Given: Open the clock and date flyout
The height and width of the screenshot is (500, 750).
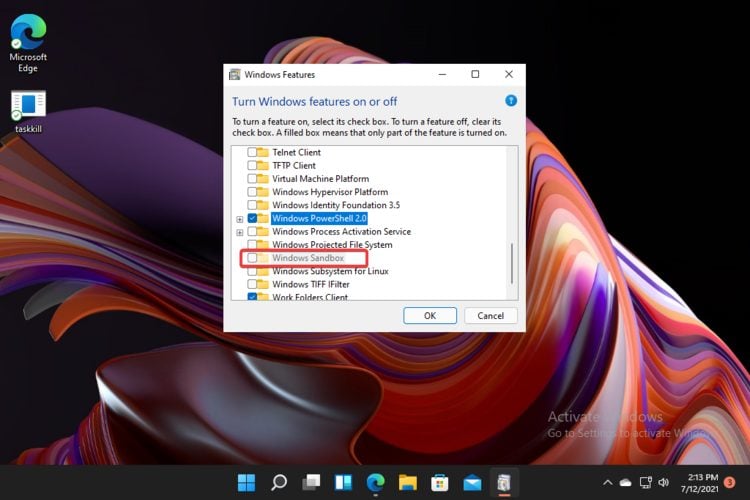Looking at the screenshot, I should (699, 483).
